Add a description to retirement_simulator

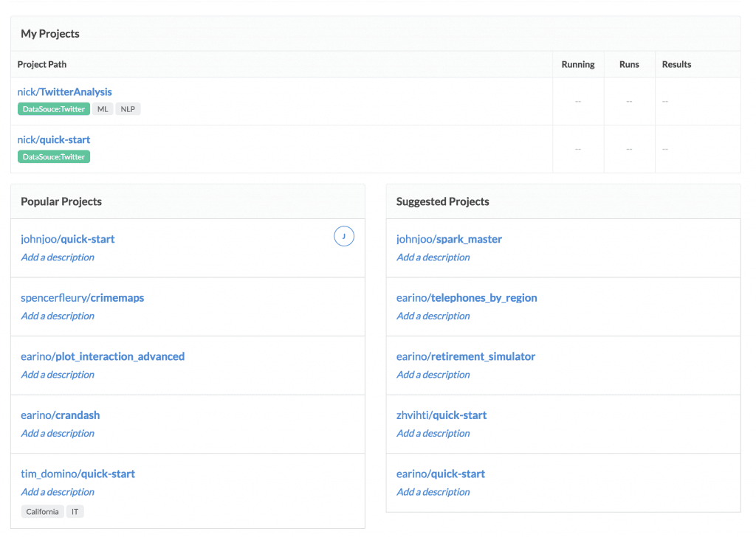tap(433, 375)
